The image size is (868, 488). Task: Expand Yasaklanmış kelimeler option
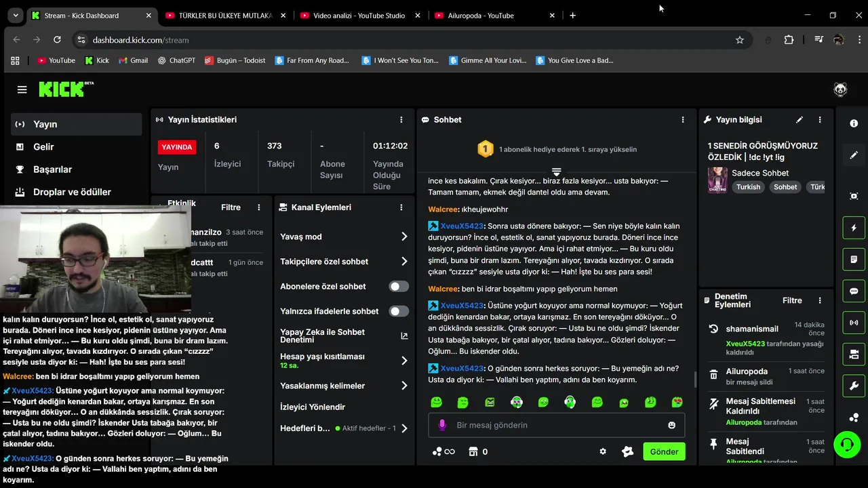pyautogui.click(x=404, y=386)
